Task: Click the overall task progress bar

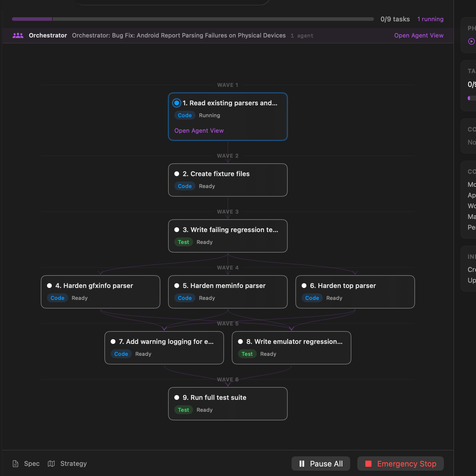Action: click(x=193, y=19)
